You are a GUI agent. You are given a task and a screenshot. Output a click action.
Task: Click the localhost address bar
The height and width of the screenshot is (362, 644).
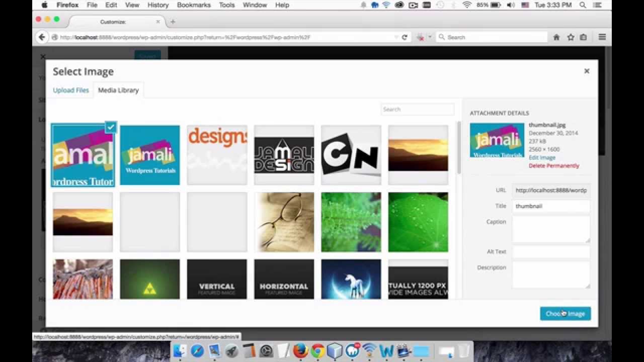point(226,37)
